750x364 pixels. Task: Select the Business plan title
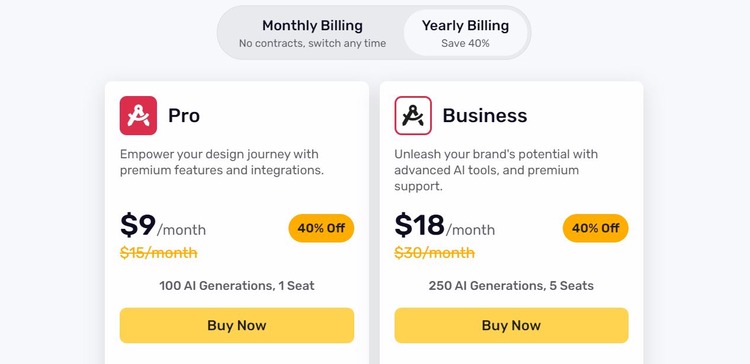click(x=485, y=116)
